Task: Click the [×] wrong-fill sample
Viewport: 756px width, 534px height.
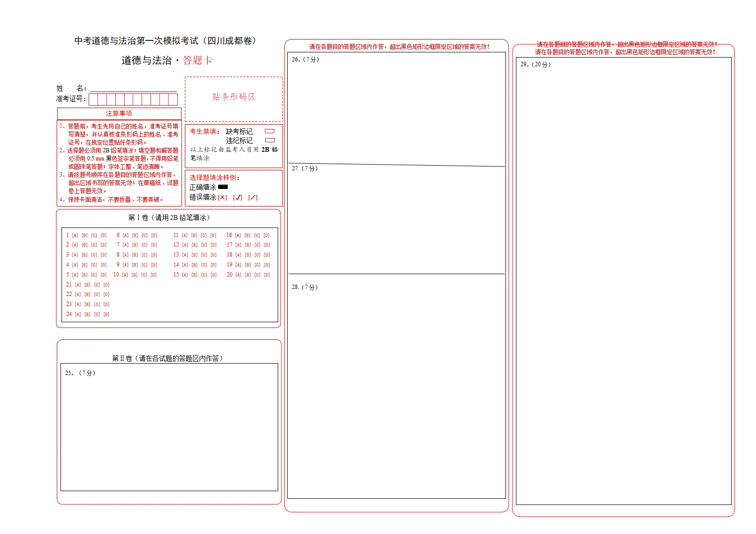Action: click(x=222, y=198)
